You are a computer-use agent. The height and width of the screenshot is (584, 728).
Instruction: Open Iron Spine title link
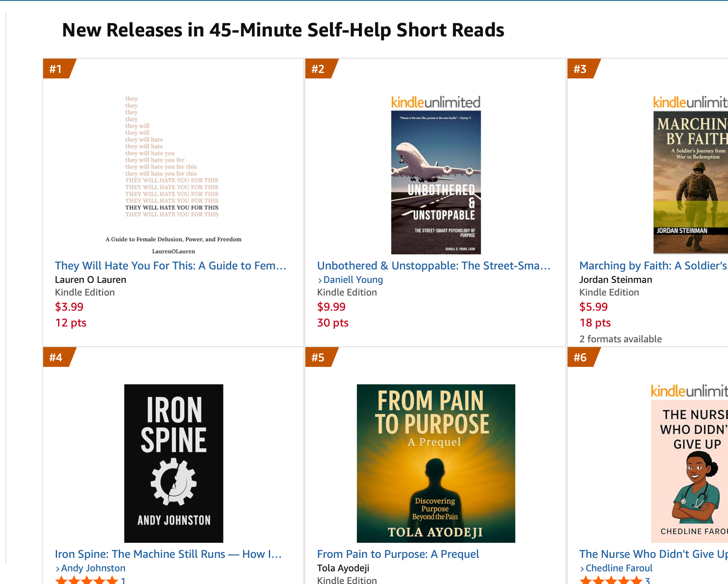(168, 554)
